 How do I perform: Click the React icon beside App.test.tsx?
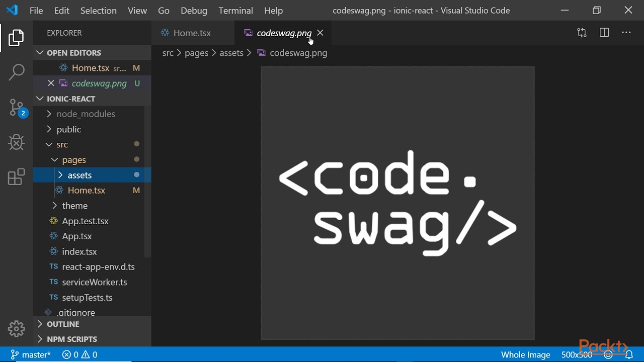pos(54,221)
